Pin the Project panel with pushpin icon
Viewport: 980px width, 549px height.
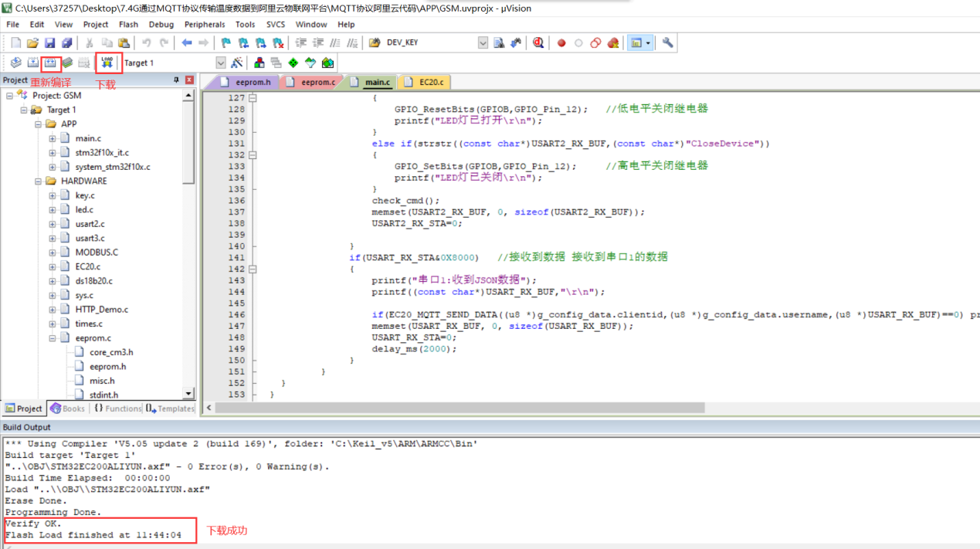tap(177, 80)
